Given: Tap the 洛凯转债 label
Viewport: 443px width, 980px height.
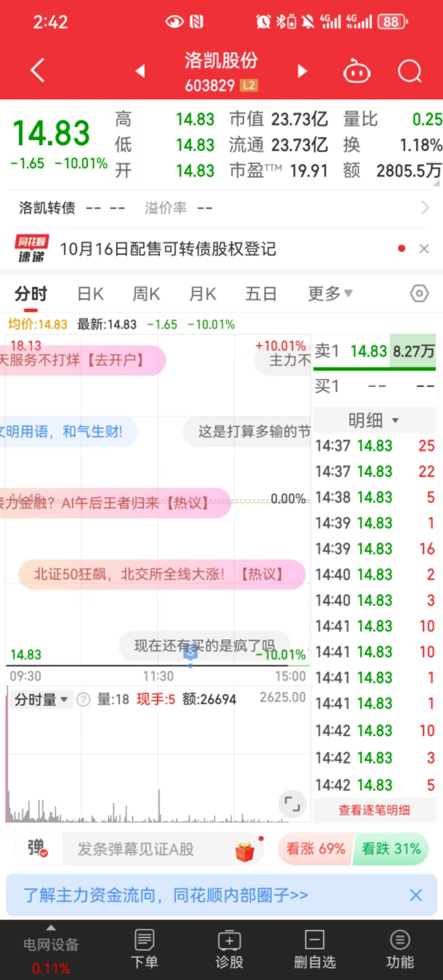Looking at the screenshot, I should coord(47,208).
